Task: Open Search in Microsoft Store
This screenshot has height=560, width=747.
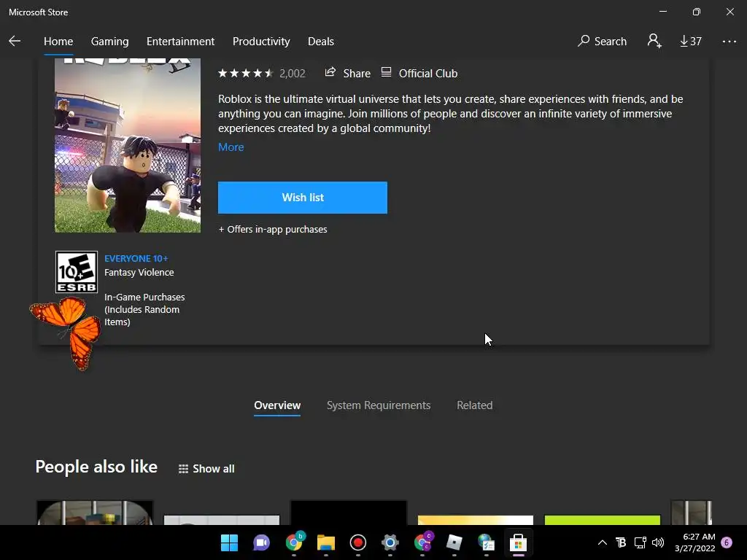Action: [602, 42]
